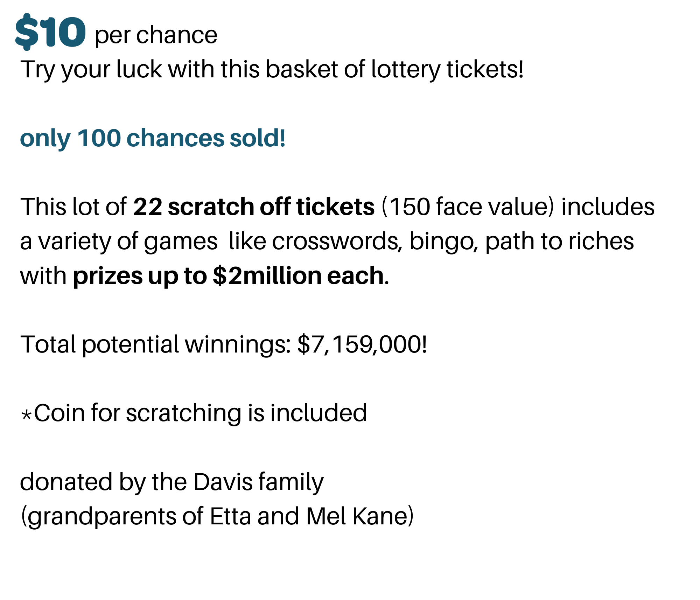
Task: Click the words "lottery tickets!"
Action: pos(447,69)
